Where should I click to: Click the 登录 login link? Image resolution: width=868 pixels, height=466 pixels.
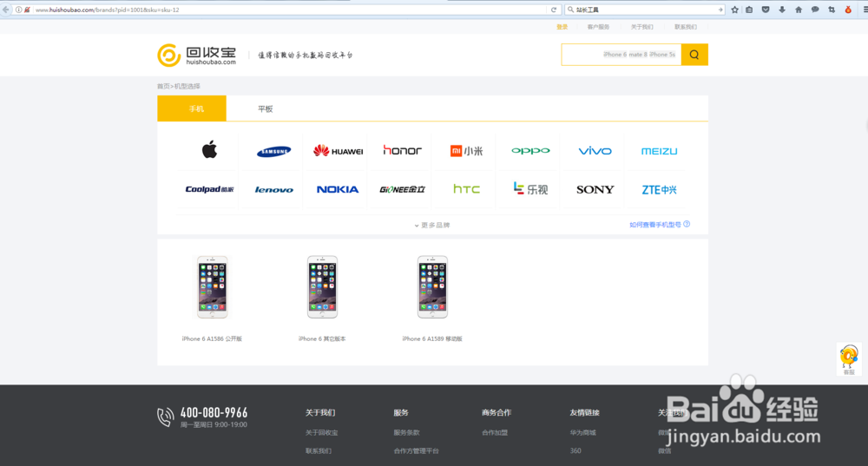click(x=562, y=27)
